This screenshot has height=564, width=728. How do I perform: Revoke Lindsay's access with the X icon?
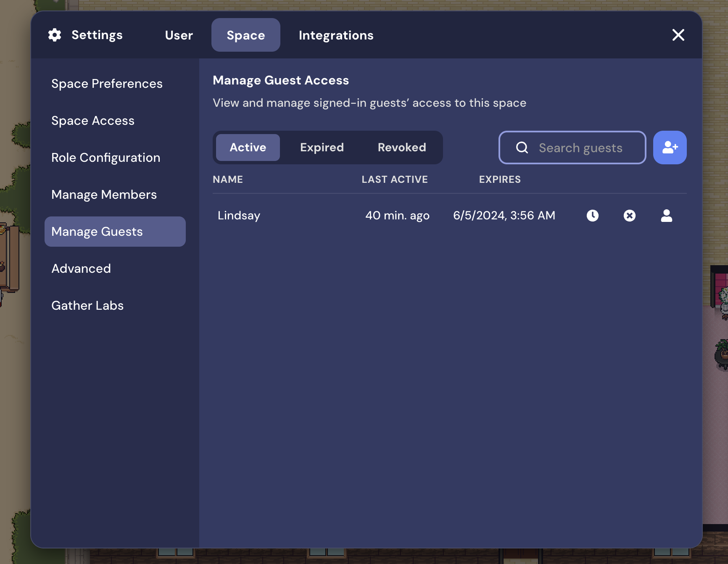(x=630, y=216)
